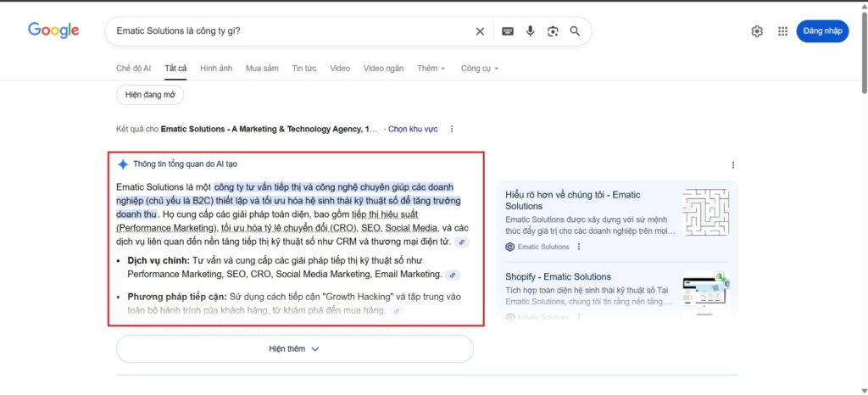Select the Tất cả tab
This screenshot has width=868, height=395.
click(175, 68)
